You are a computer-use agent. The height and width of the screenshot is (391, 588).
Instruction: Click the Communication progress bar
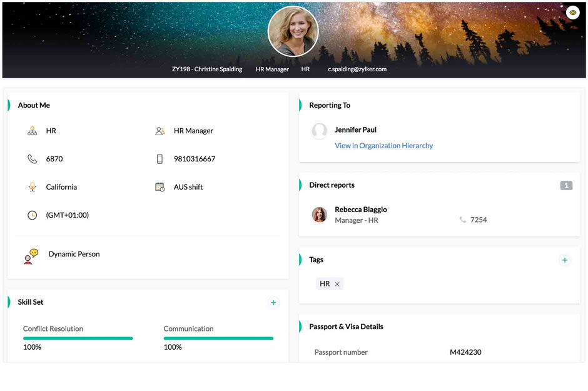tap(219, 338)
